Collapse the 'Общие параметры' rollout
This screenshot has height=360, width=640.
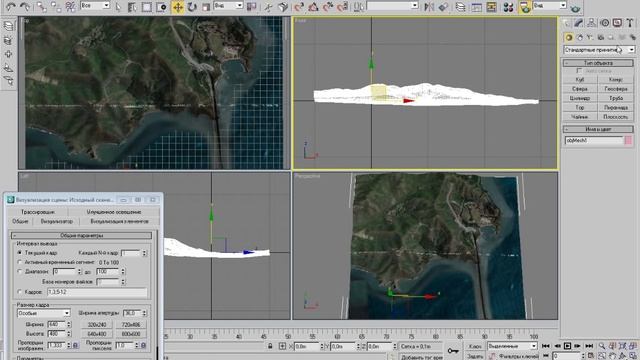pos(82,236)
